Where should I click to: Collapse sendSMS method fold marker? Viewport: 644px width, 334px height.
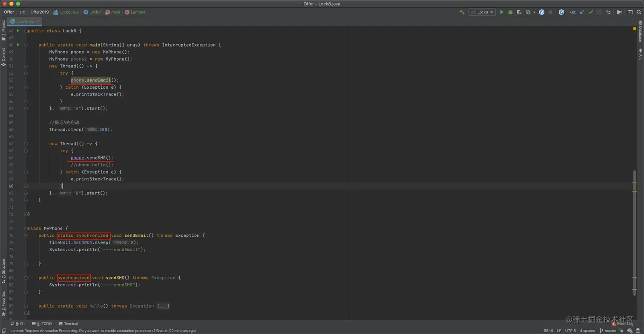pyautogui.click(x=26, y=278)
